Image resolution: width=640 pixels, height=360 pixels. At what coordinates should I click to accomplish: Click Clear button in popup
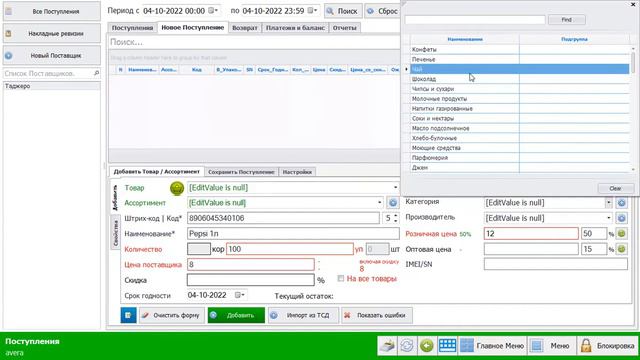click(615, 189)
